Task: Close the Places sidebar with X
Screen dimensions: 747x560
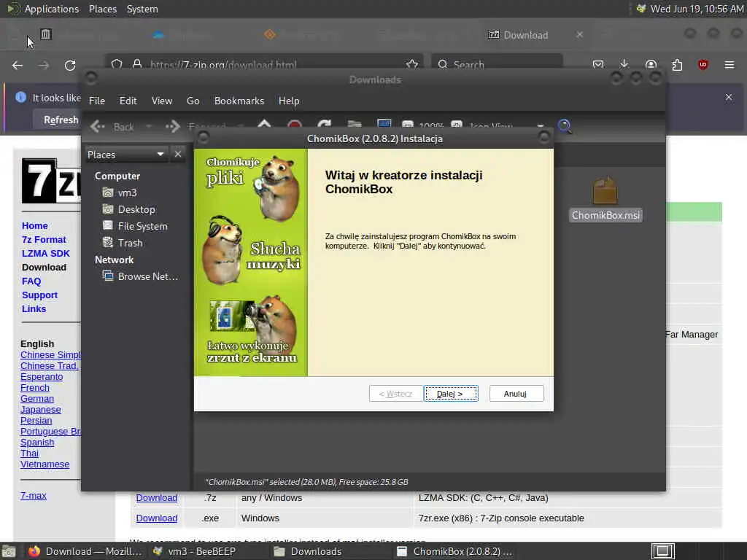Action: [178, 154]
